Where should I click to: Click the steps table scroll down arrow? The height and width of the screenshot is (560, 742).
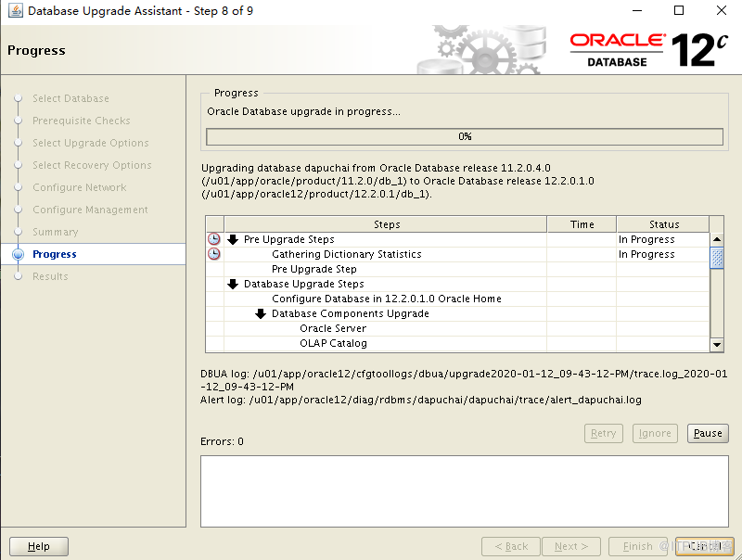pos(717,345)
